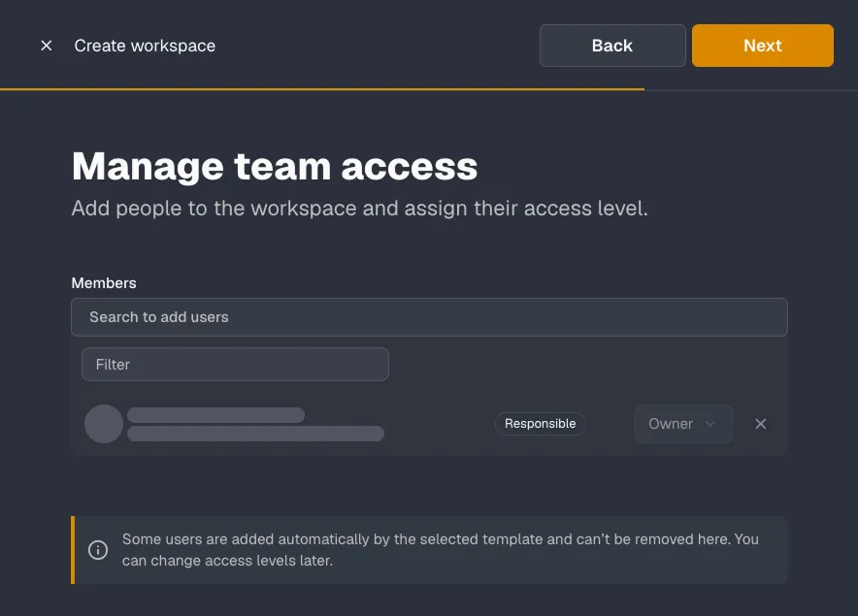Click into the Filter field
The image size is (858, 616).
point(235,365)
